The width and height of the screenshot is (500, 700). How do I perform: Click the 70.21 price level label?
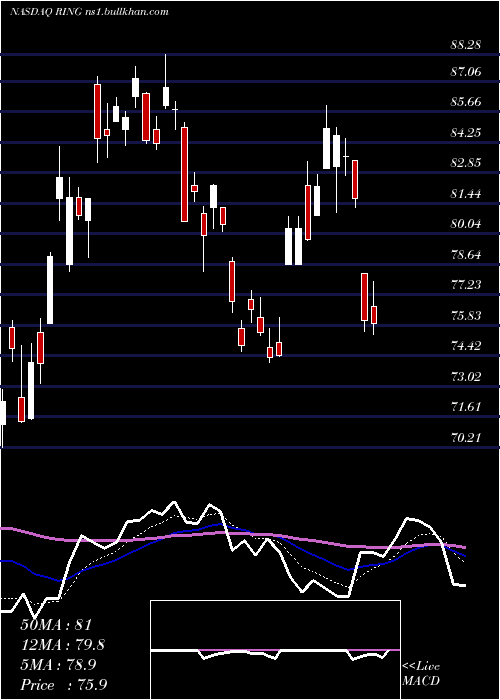coord(467,438)
